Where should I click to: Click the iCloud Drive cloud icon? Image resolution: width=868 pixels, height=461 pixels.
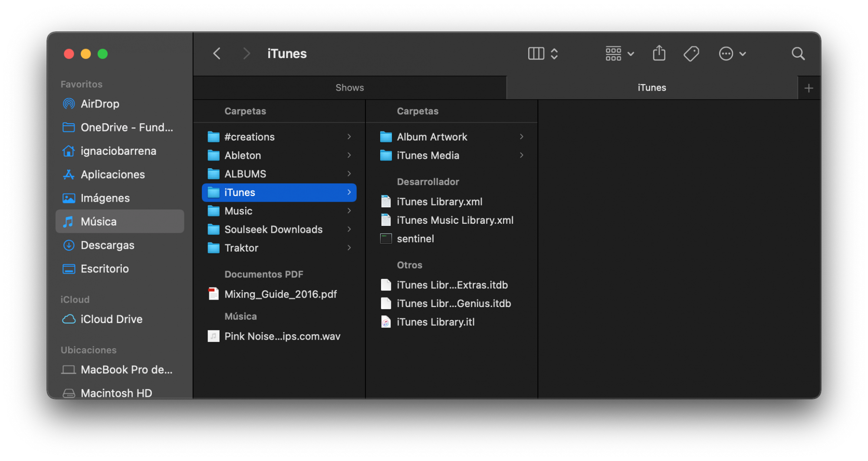click(x=69, y=319)
